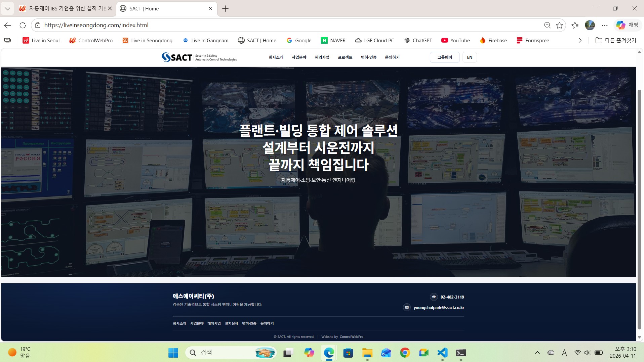The image size is (644, 362).
Task: Open the Firebase bookmark
Action: [493, 40]
